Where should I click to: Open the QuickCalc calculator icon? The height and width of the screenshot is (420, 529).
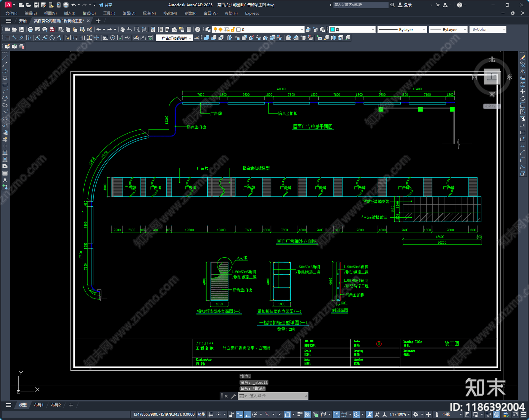189,29
